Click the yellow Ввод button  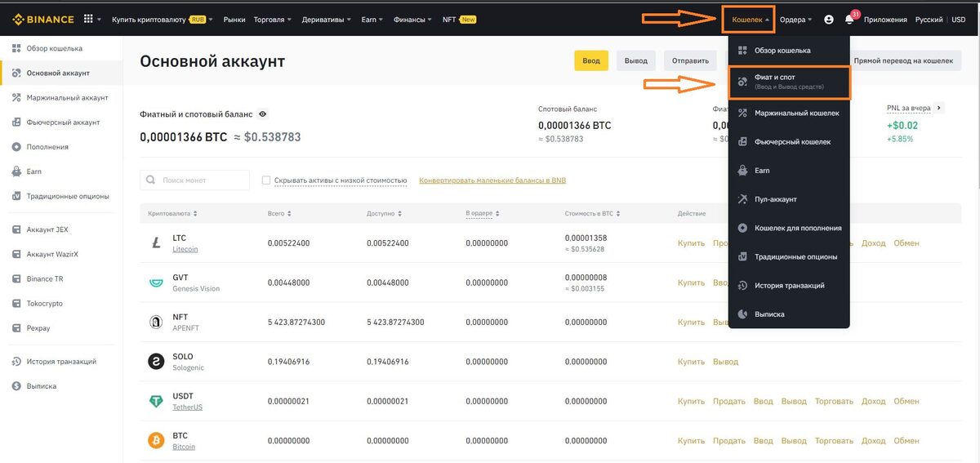point(591,60)
